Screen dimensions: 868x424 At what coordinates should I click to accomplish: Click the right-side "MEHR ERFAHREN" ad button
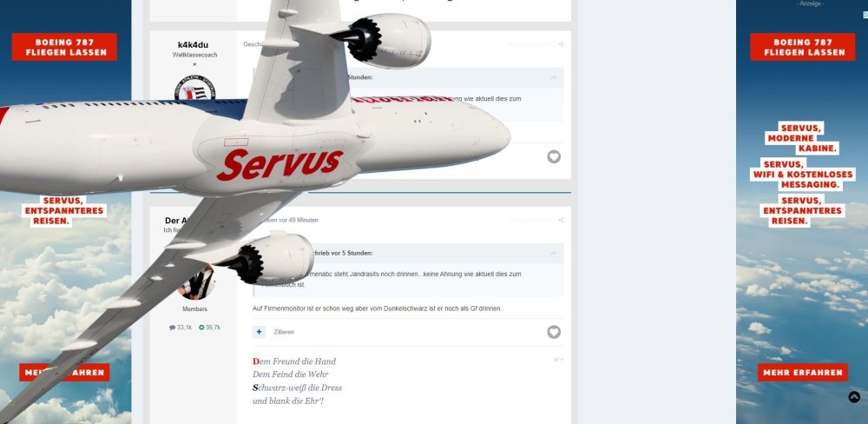803,373
